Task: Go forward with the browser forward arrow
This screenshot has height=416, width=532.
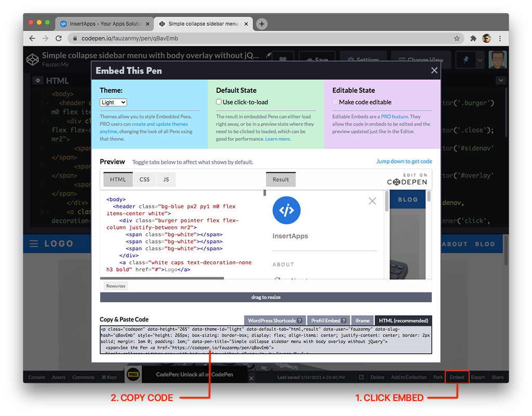Action: 45,38
